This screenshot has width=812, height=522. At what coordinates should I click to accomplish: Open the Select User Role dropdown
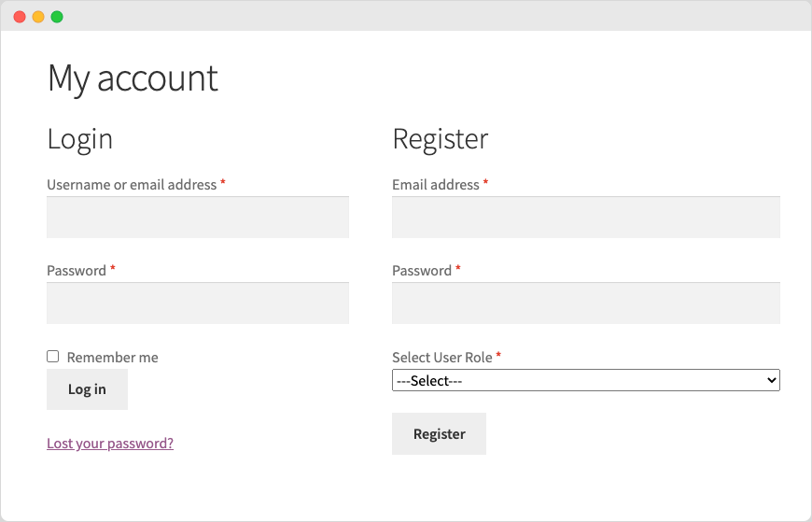click(586, 380)
